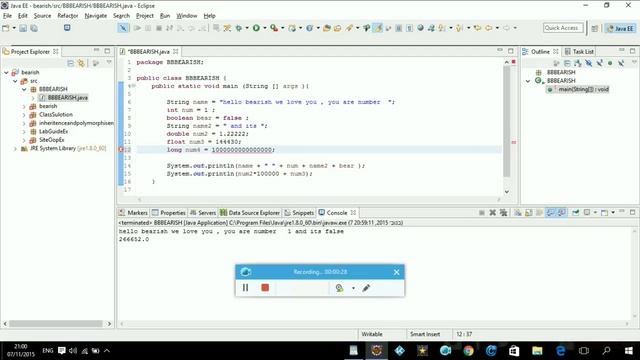
Task: Click Windows Start button
Action: pyautogui.click(x=629, y=350)
